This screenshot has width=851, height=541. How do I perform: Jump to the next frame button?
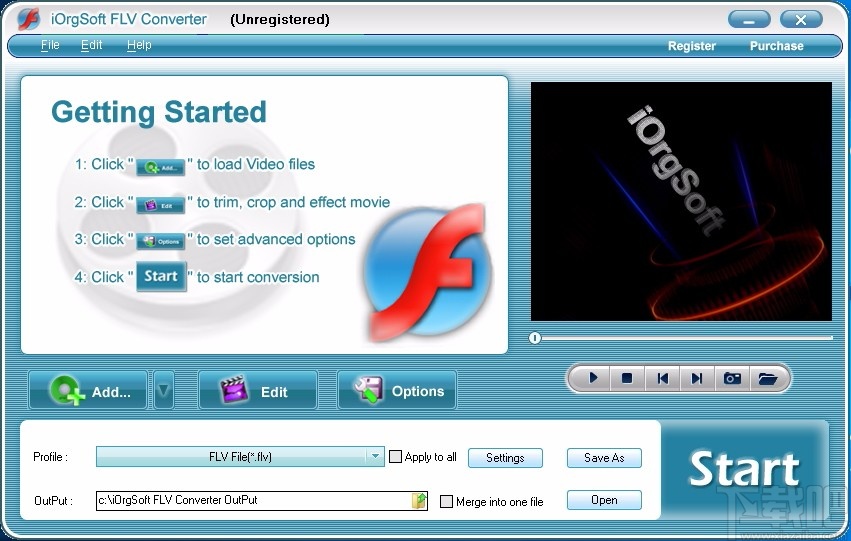[697, 378]
